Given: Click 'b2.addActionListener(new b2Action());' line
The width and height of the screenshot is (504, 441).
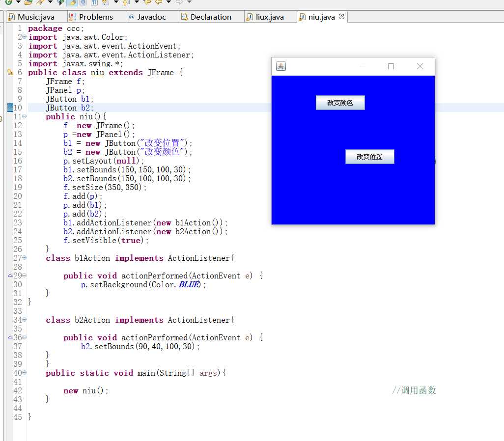Looking at the screenshot, I should 145,231.
